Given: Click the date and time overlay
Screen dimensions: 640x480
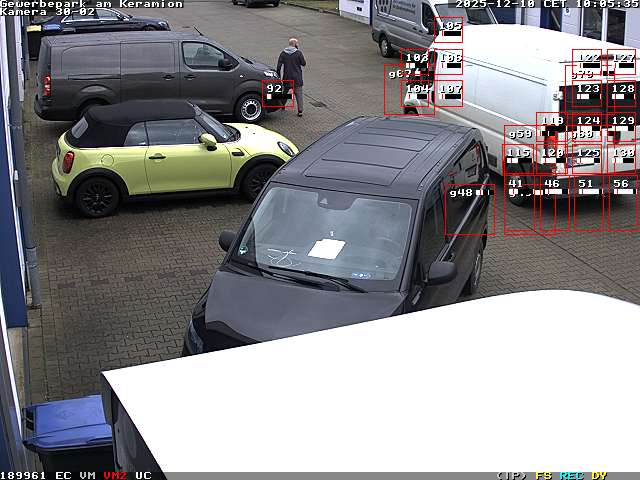Looking at the screenshot, I should pos(546,4).
